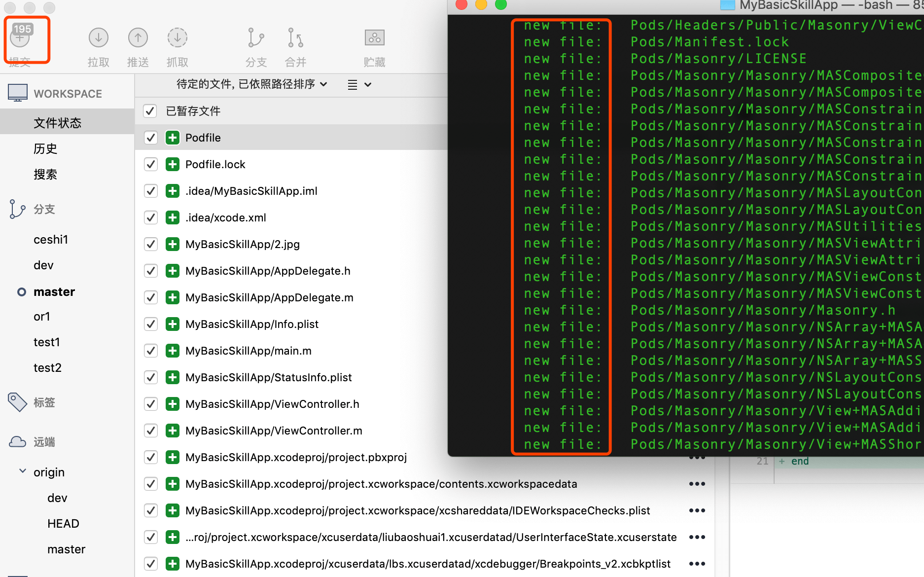Select the master branch under 分支
This screenshot has width=924, height=577.
[x=54, y=292]
